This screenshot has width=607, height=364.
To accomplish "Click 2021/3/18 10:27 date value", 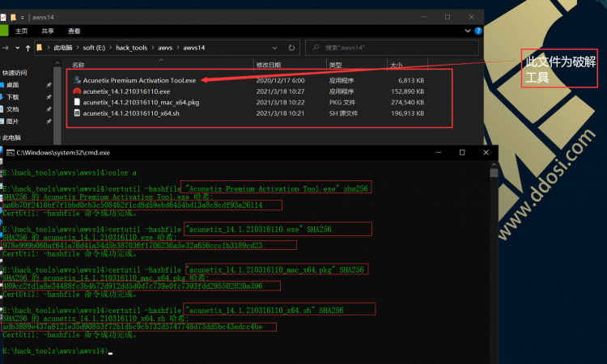I will (x=280, y=91).
